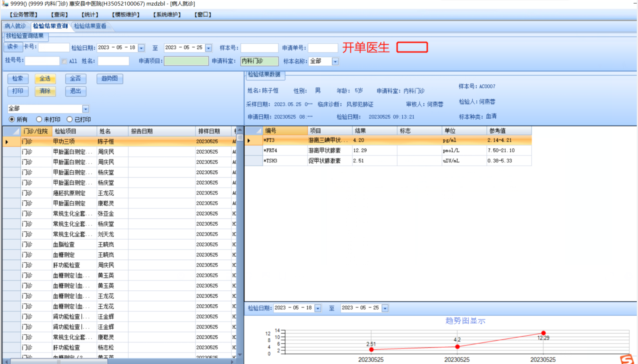Open the 统计 menu
Viewport: 638px width, 364px height.
90,15
